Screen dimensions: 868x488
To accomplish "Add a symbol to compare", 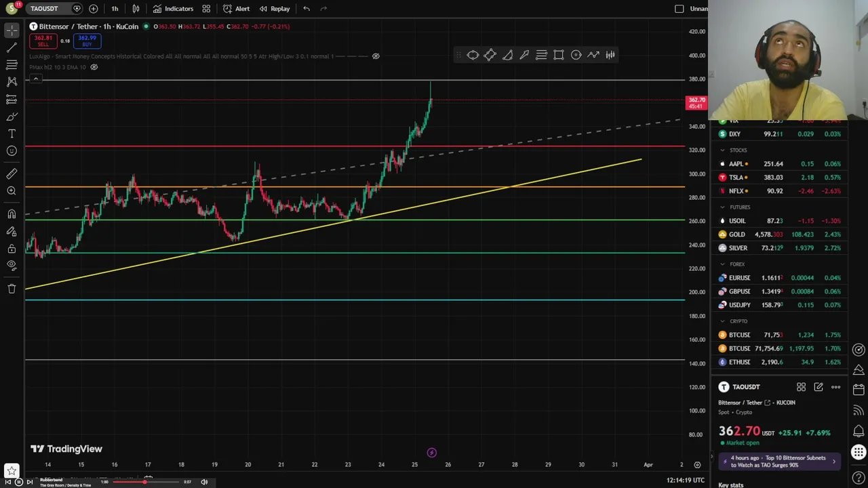I will pos(93,9).
